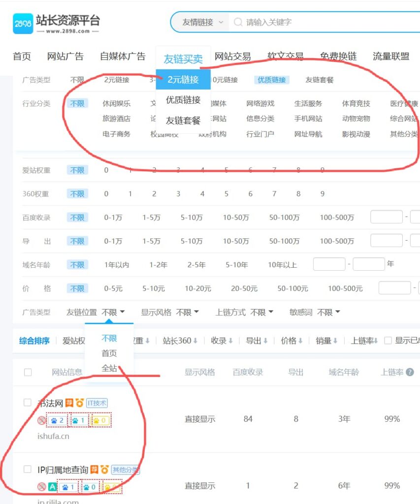Click the search magnifier icon
420x504 pixels.
click(x=238, y=22)
